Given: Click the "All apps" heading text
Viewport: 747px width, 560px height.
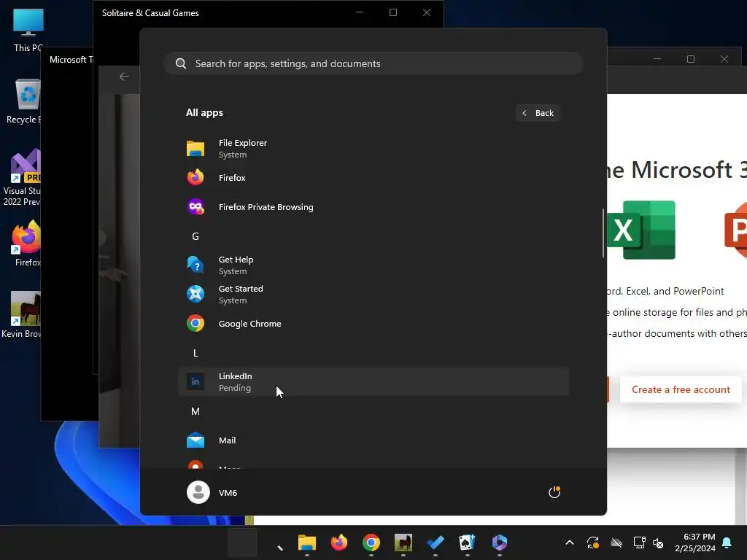Looking at the screenshot, I should pyautogui.click(x=204, y=113).
